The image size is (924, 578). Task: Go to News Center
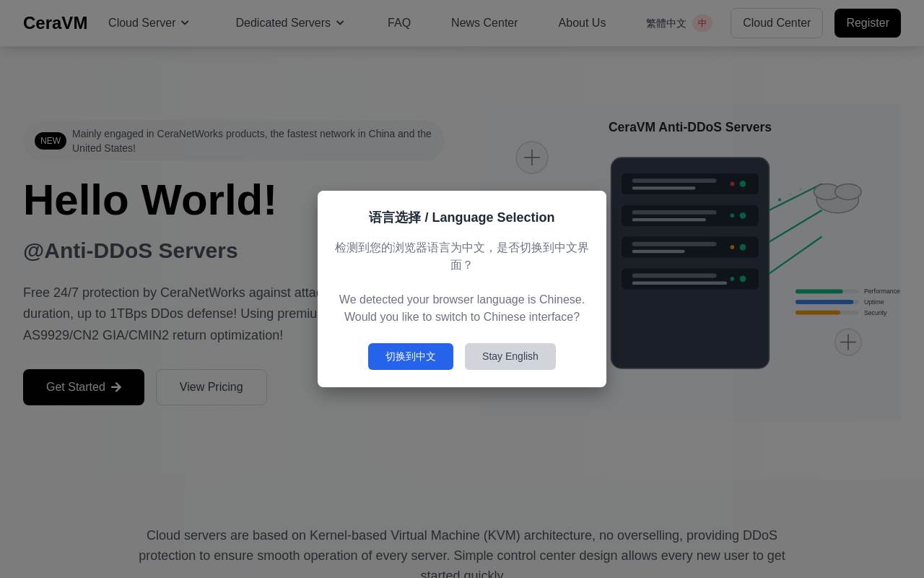(484, 23)
